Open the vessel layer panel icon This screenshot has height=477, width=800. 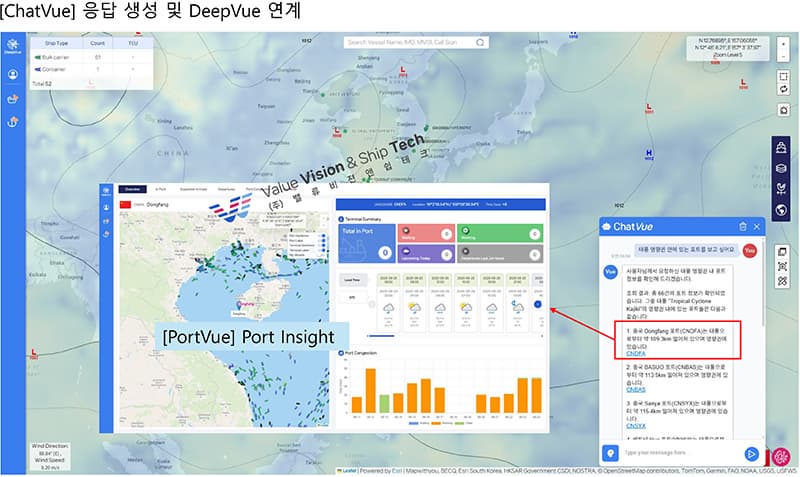click(781, 148)
